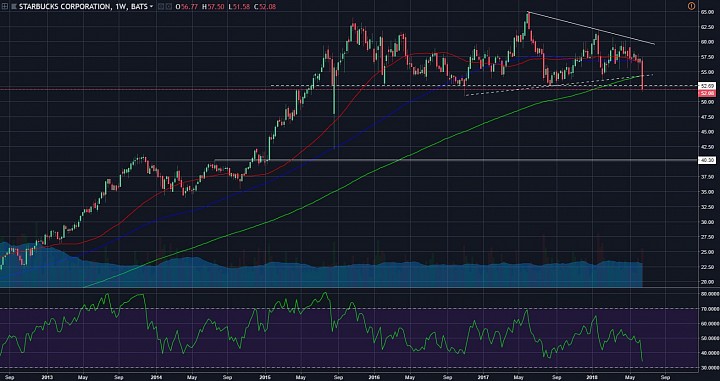Click the layout grid icon before the symbol name
Screen dimensions: 720x381
coord(5,6)
